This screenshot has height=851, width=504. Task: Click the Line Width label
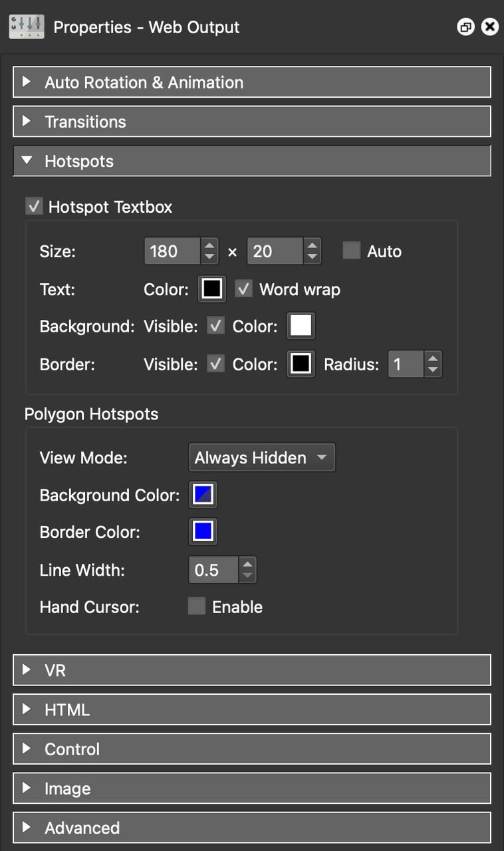tap(82, 570)
